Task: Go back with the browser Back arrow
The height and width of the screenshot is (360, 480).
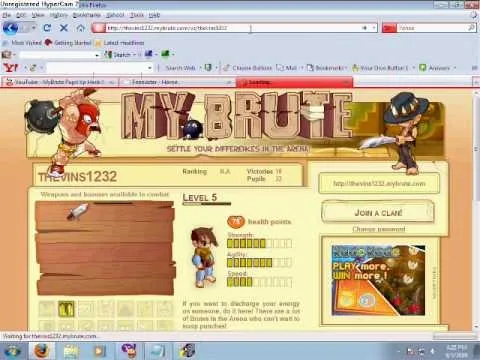Action: pyautogui.click(x=10, y=28)
